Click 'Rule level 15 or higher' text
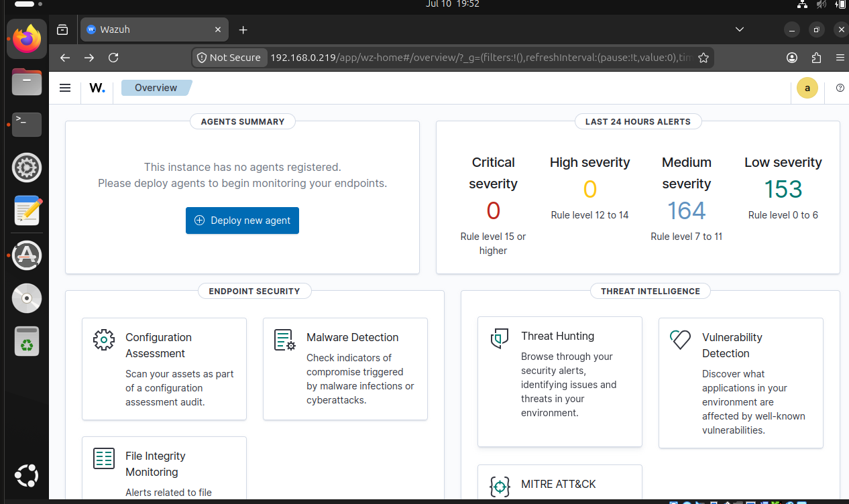The image size is (849, 504). coord(494,244)
